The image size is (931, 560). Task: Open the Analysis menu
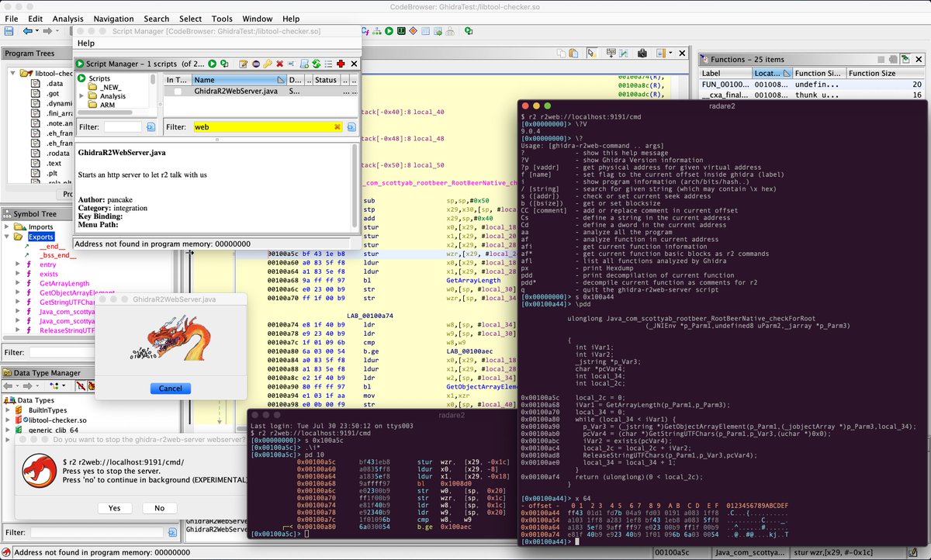pos(67,19)
